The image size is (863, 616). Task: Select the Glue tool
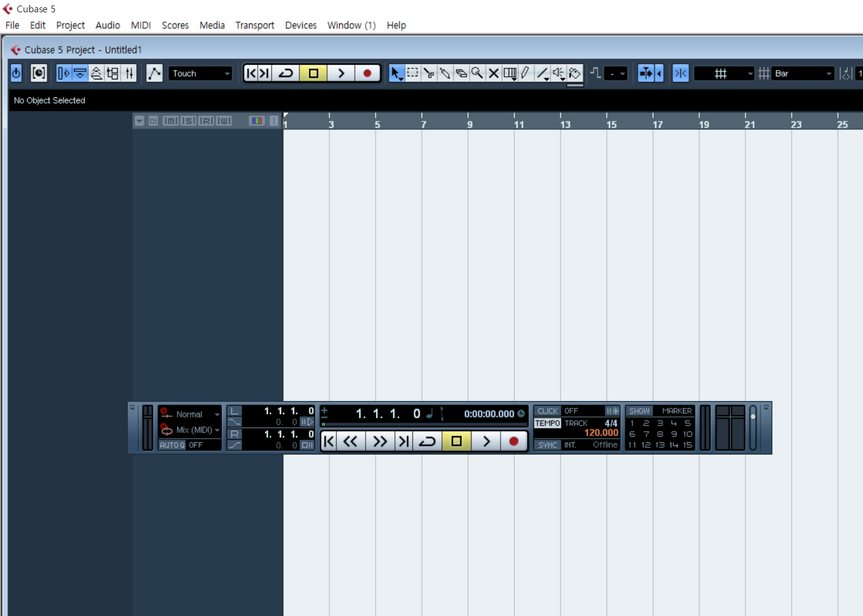[445, 73]
